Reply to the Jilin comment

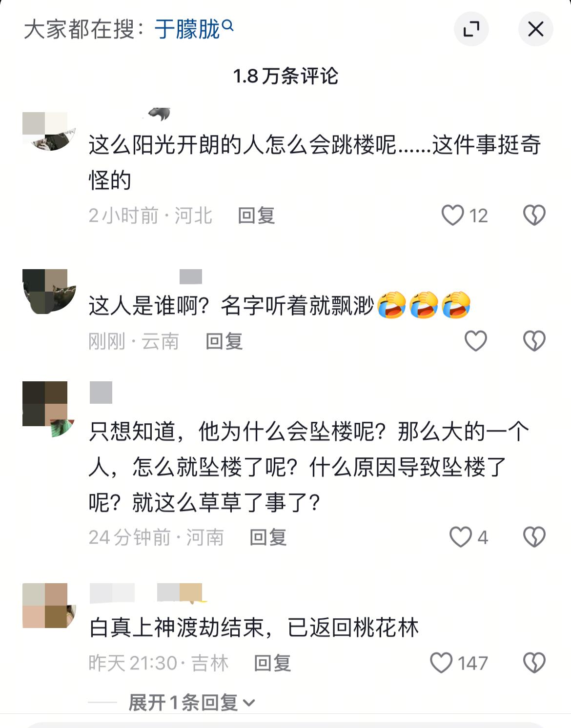point(272,663)
